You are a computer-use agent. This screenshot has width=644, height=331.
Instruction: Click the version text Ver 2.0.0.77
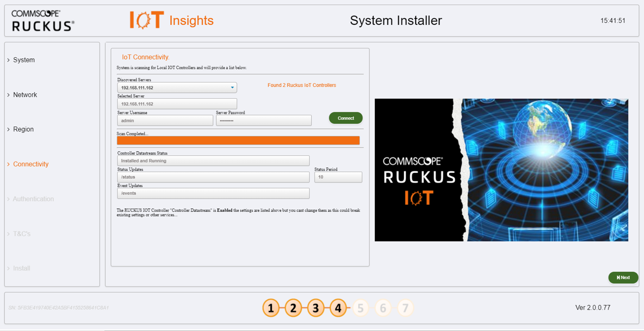point(593,308)
